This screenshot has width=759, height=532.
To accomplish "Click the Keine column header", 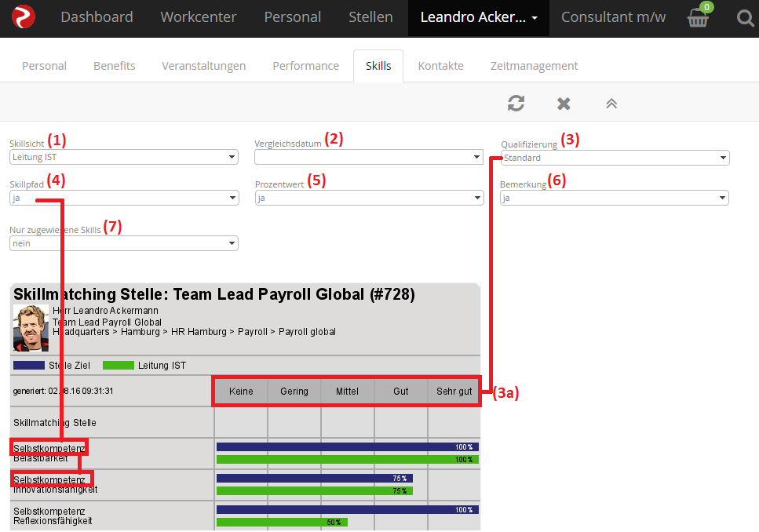I will click(x=241, y=391).
